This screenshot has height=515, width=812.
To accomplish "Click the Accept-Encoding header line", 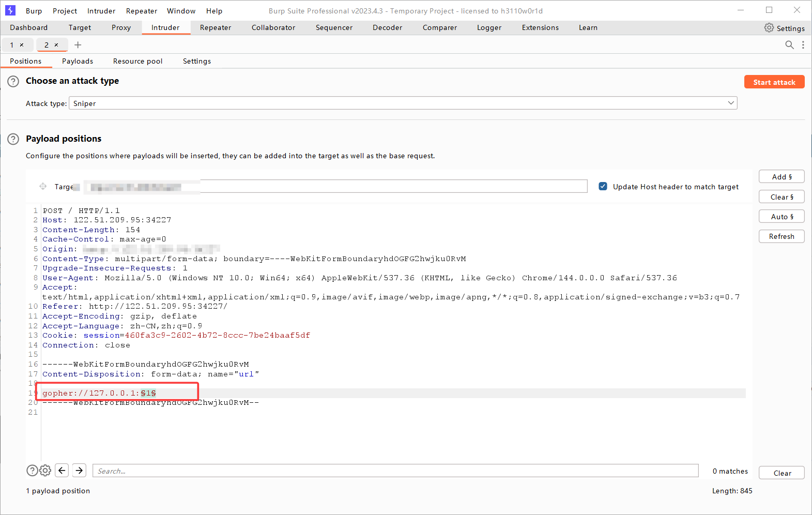I will pyautogui.click(x=119, y=316).
